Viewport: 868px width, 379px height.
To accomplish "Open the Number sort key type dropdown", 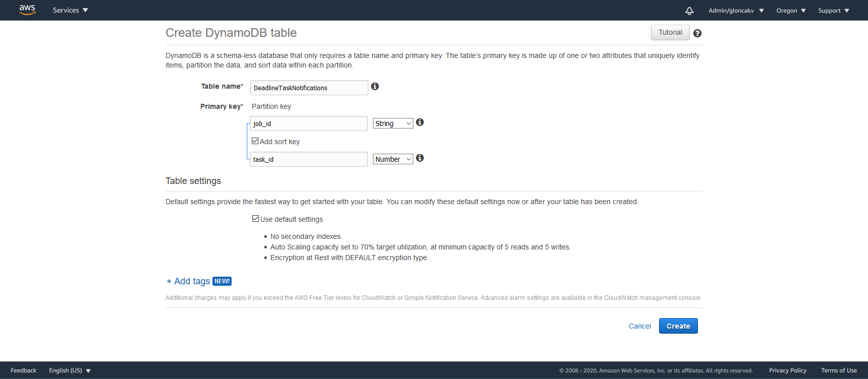I will point(393,159).
